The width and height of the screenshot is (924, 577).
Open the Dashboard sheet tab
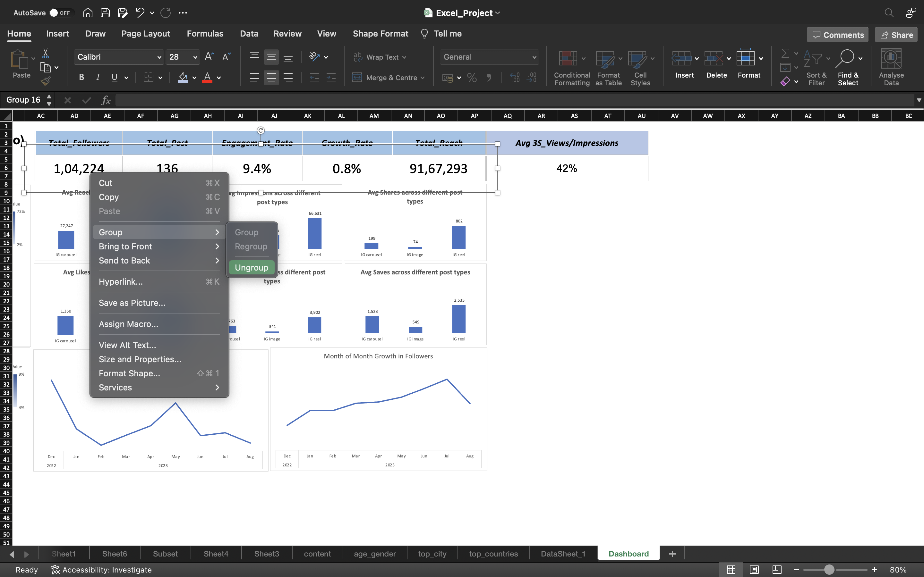[x=628, y=553]
